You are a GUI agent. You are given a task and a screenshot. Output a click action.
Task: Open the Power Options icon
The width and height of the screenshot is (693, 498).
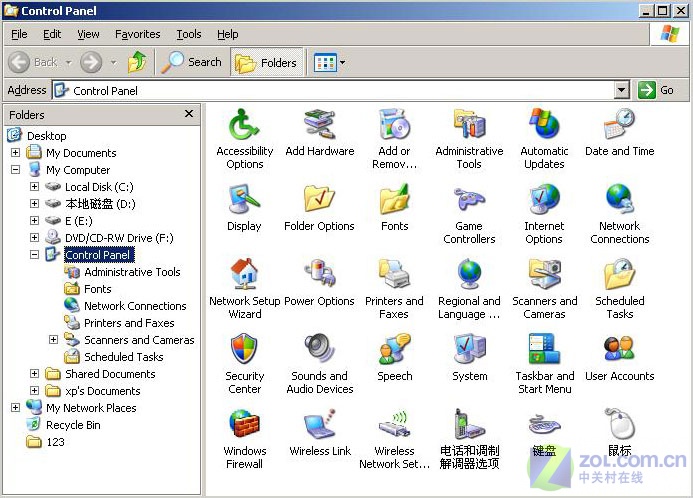[x=320, y=274]
